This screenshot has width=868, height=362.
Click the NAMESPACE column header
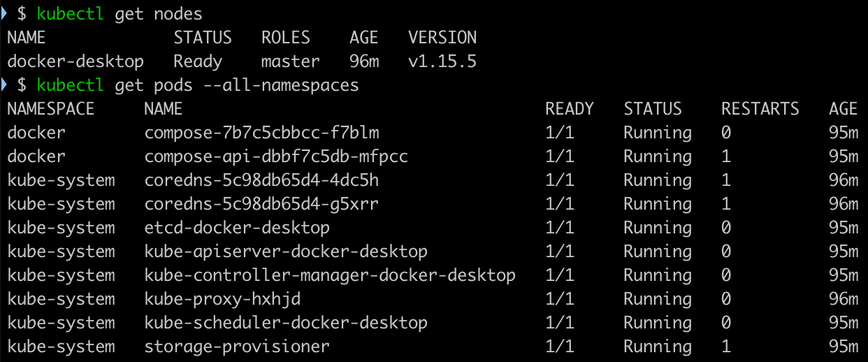[50, 109]
